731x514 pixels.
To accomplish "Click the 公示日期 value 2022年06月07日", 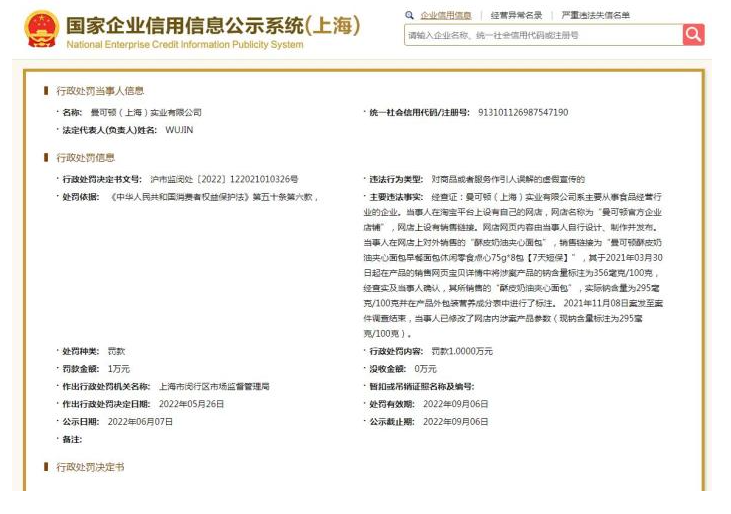I will pos(140,421).
